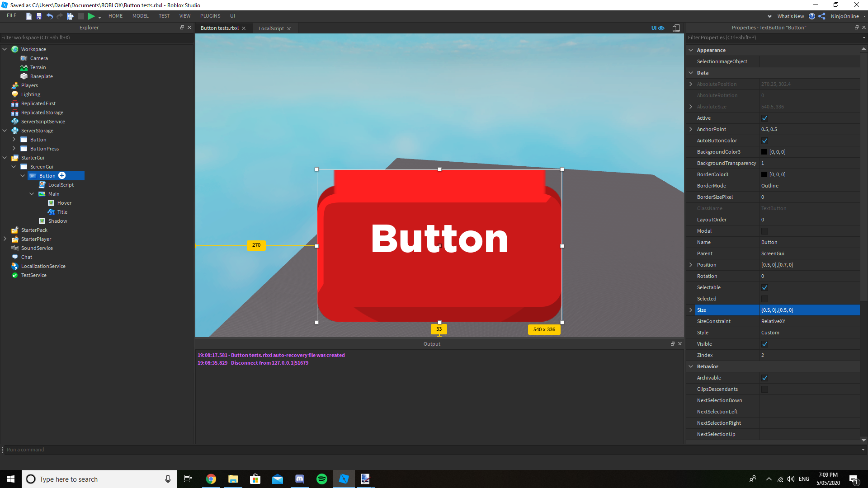Click the Filter Properties search field

tap(769, 38)
